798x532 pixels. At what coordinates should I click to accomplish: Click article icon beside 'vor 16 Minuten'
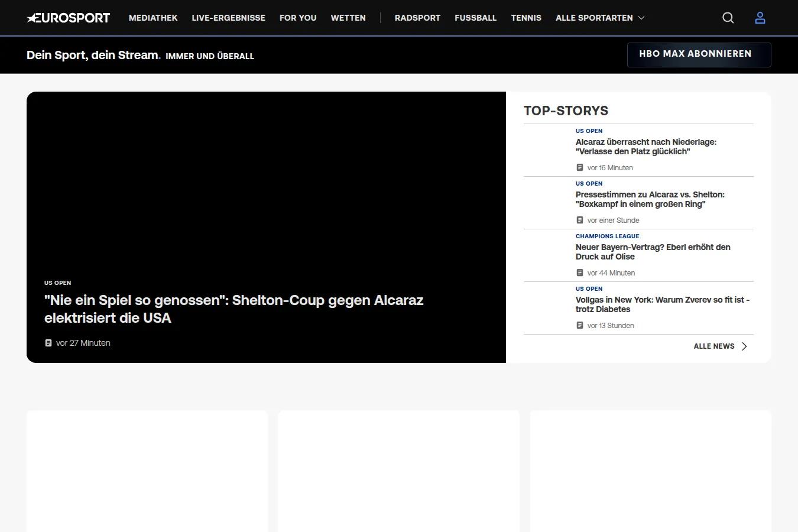pyautogui.click(x=580, y=167)
